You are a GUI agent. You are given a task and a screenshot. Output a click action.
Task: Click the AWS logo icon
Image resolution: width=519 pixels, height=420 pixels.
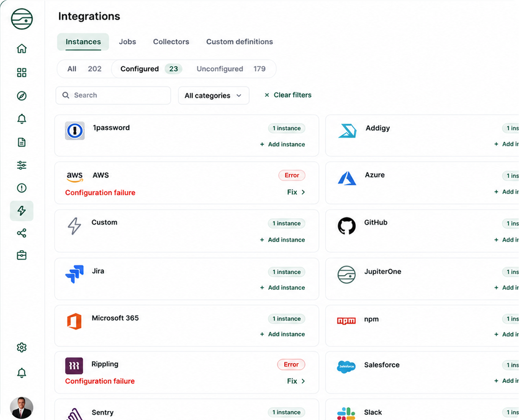(x=75, y=176)
